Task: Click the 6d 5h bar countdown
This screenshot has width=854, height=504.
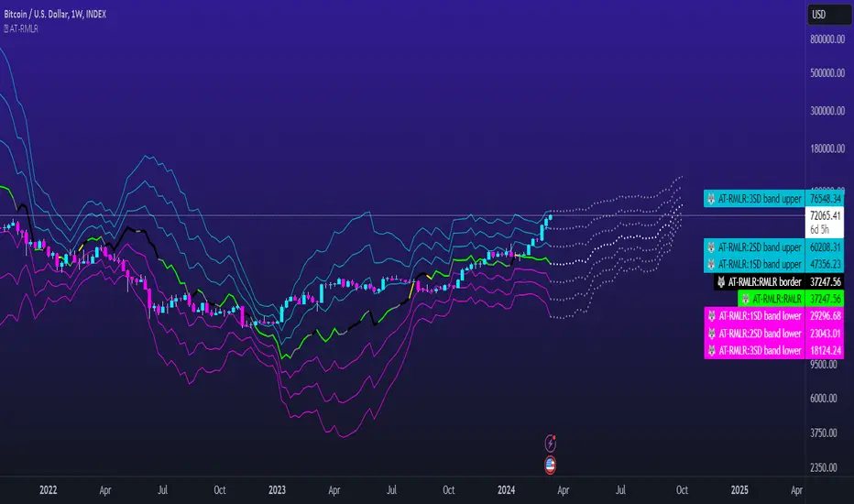Action: (x=820, y=229)
